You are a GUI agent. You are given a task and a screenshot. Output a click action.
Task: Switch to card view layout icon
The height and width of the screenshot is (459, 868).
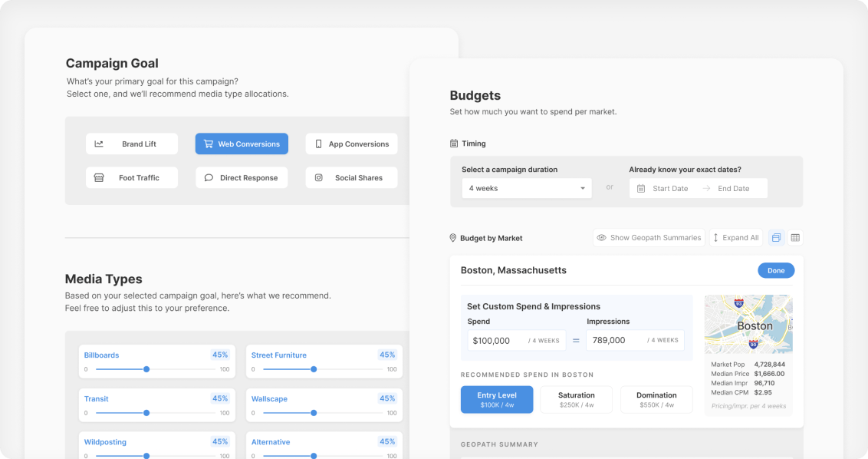click(776, 238)
